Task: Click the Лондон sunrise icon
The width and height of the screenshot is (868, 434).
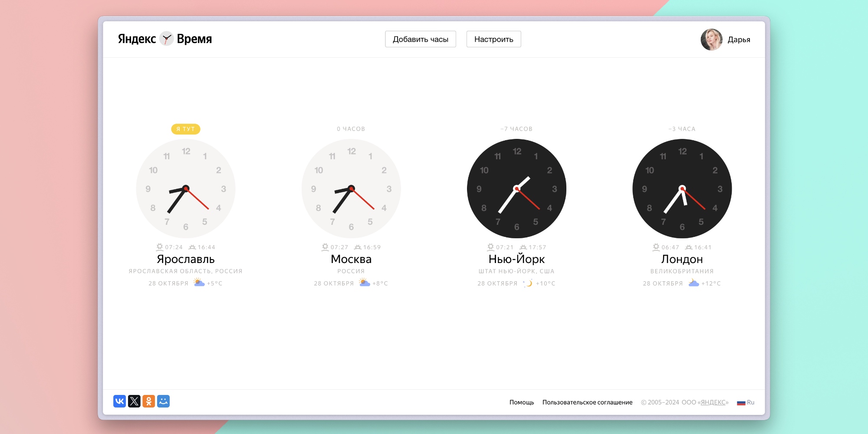Action: tap(656, 247)
